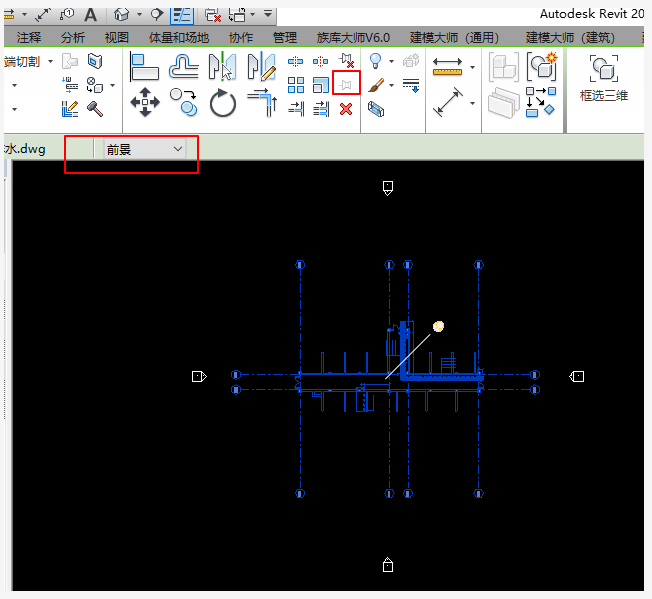Screen dimensions: 652x599
Task: Click the Override paintbrush tool
Action: [376, 85]
